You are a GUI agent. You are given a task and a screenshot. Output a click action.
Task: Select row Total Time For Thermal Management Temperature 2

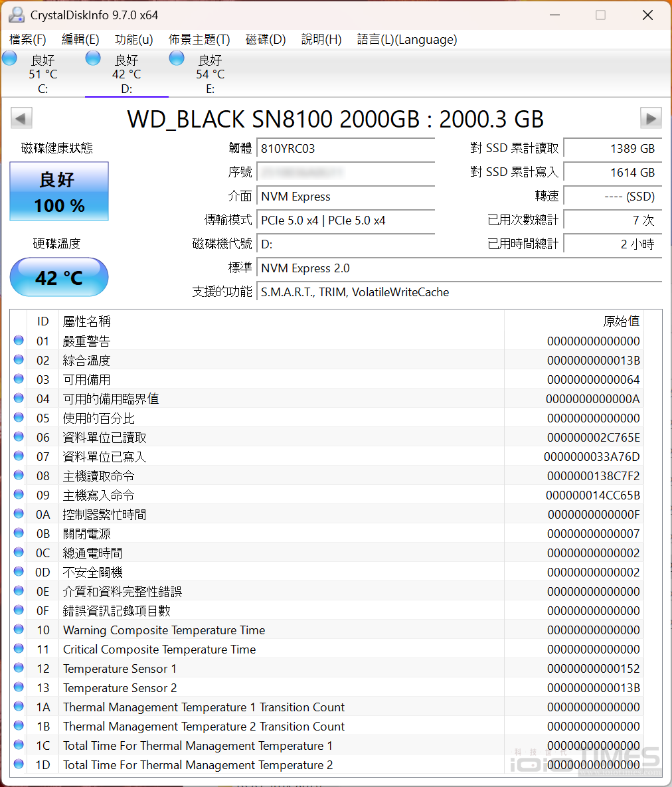327,765
